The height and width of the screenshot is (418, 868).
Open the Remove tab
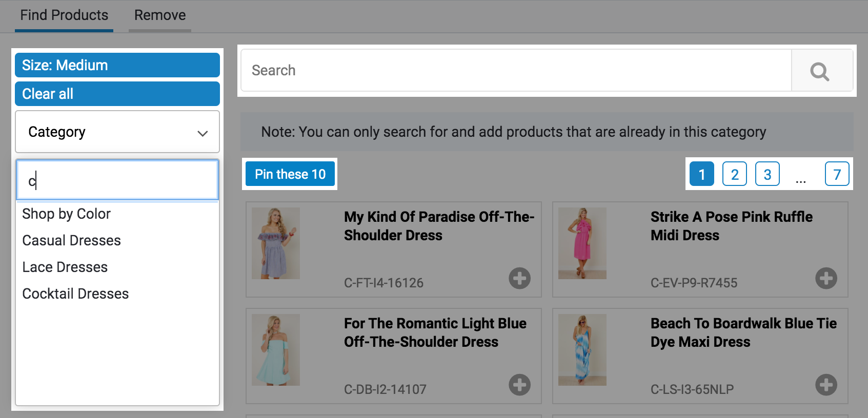[x=160, y=15]
